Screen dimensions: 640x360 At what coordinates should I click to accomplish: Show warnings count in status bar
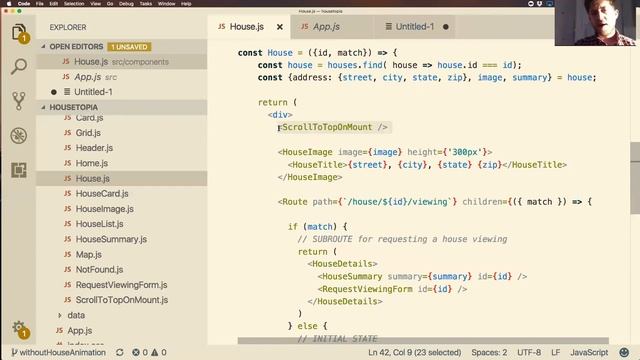pyautogui.click(x=159, y=352)
